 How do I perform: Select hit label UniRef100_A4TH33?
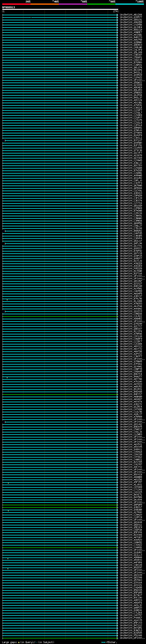(131, 384)
